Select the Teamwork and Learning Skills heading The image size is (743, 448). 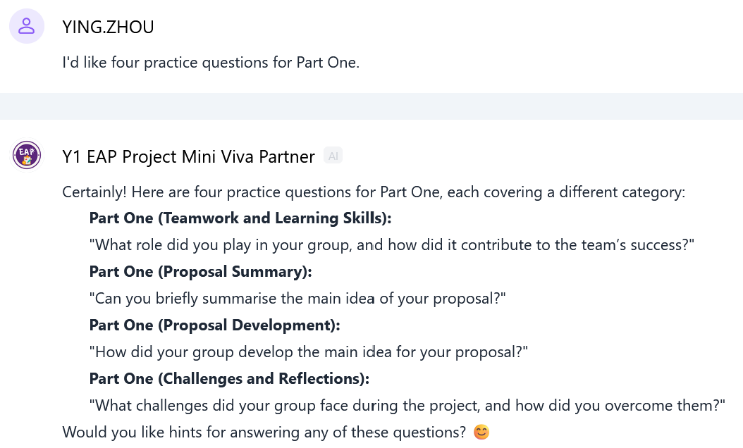[x=240, y=218]
